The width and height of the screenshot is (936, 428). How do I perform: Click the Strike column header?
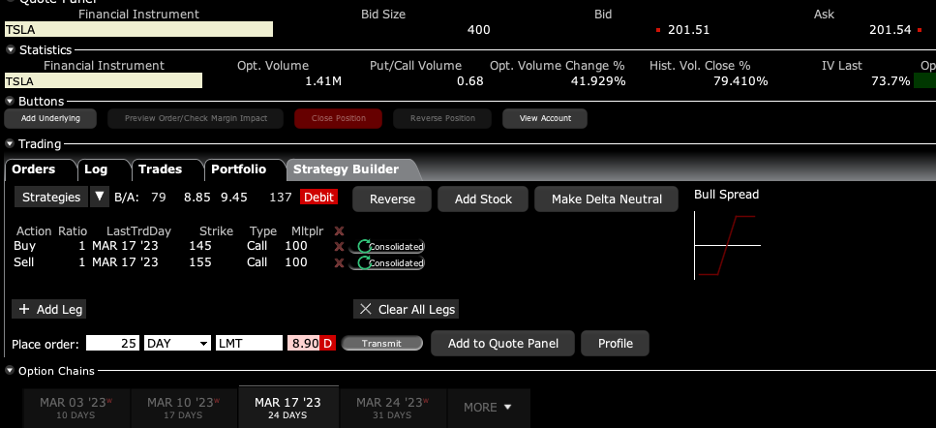click(216, 231)
